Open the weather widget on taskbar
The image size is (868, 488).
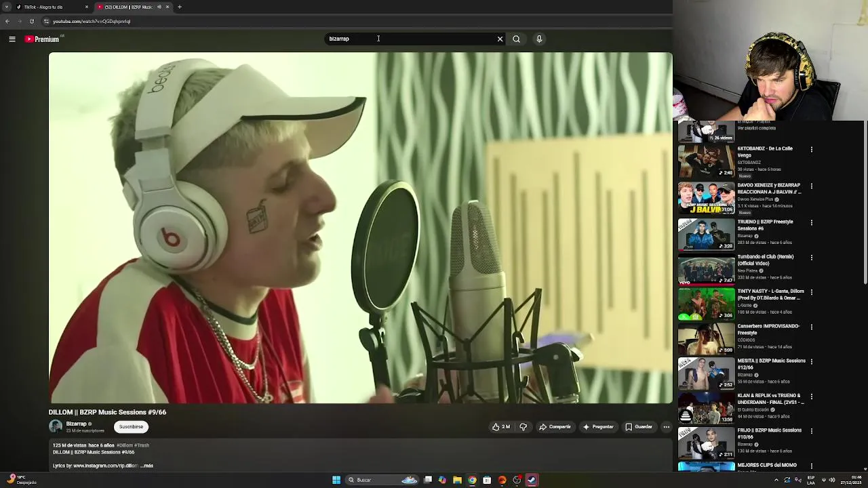coord(22,480)
